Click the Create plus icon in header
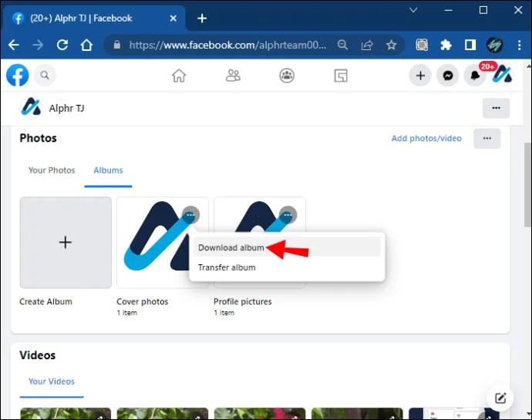Image resolution: width=532 pixels, height=420 pixels. tap(420, 76)
